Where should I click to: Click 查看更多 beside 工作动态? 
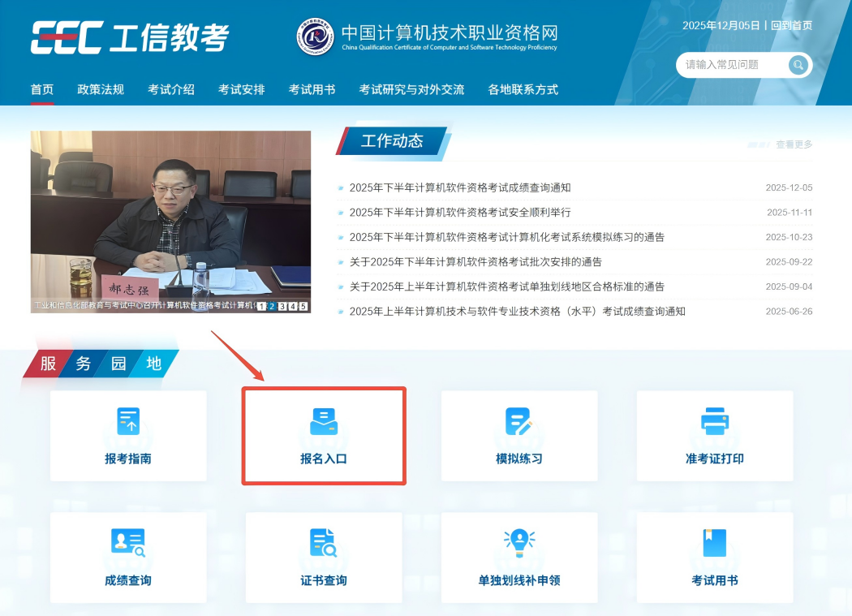(x=793, y=144)
